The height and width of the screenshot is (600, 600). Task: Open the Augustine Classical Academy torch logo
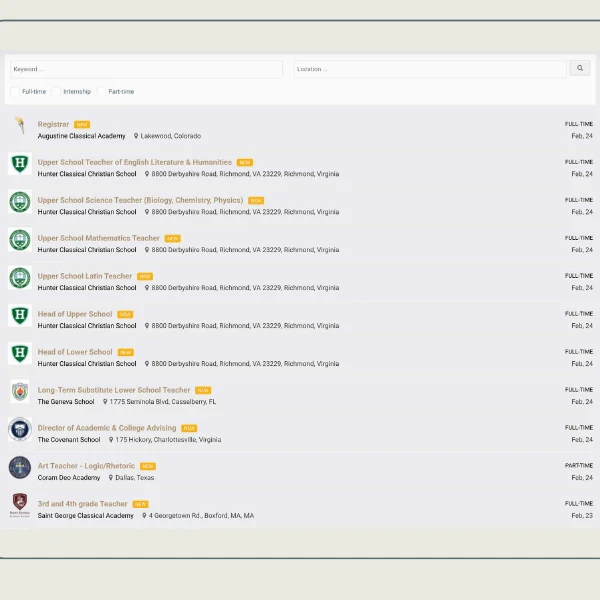click(20, 126)
